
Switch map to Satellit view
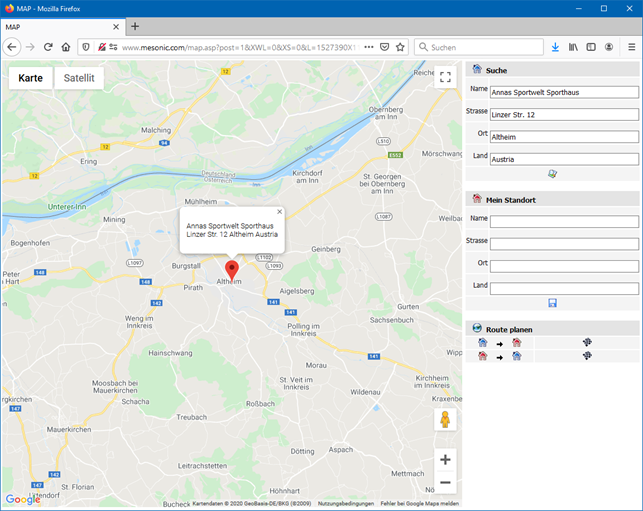tap(79, 78)
